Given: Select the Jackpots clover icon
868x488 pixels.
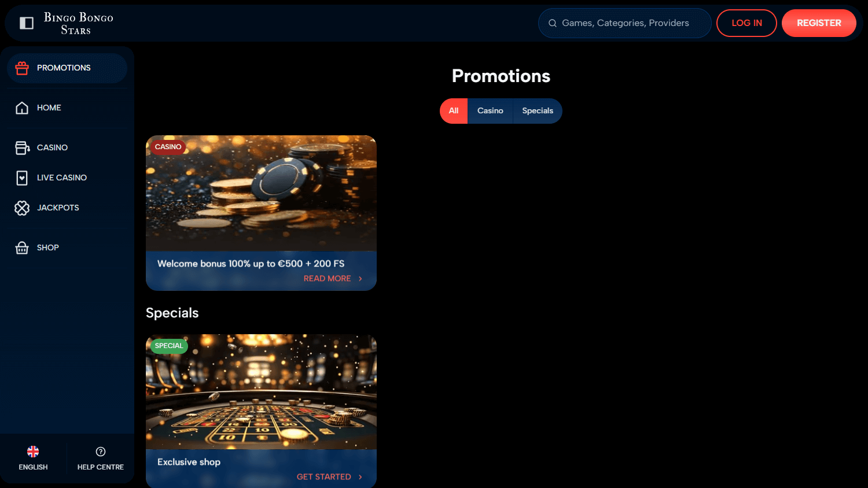Looking at the screenshot, I should (21, 208).
